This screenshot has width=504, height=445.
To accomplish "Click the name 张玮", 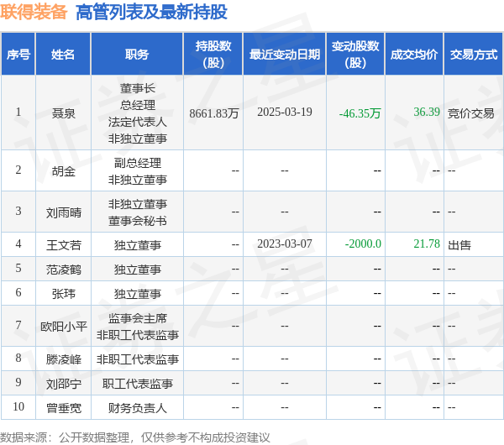I will click(63, 294).
